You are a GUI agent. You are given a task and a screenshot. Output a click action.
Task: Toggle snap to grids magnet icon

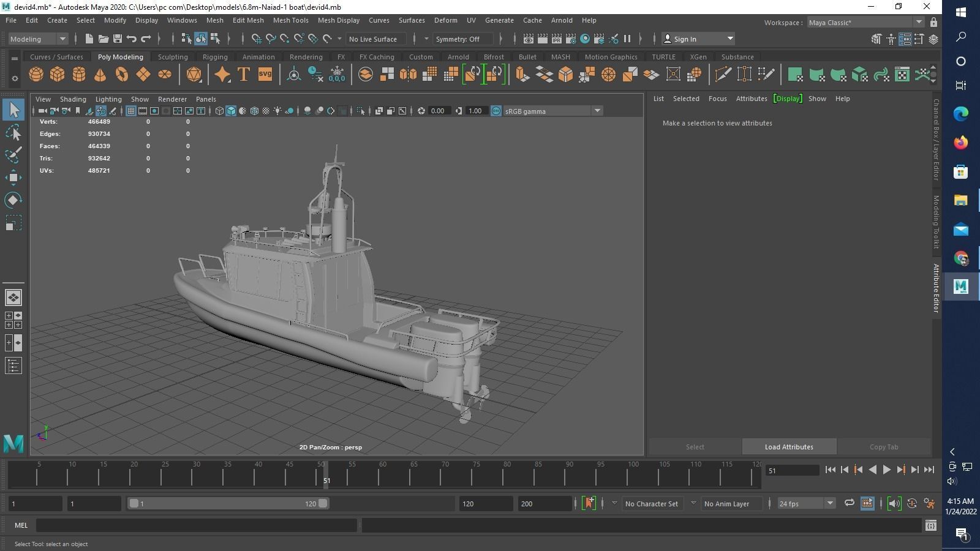(257, 39)
